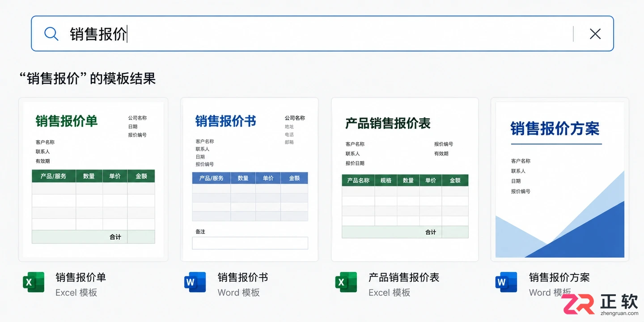This screenshot has height=322, width=644.
Task: Click the Word icon beside 销售报价方案
Action: [x=506, y=282]
